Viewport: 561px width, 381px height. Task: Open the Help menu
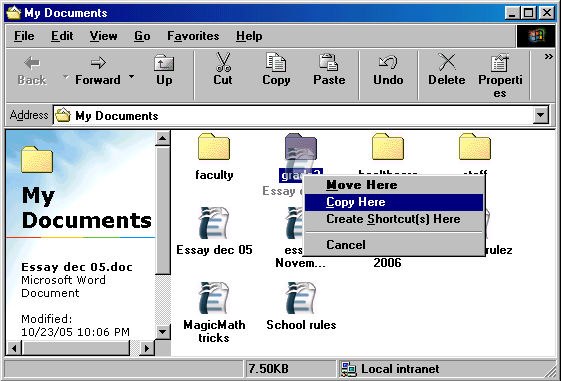pyautogui.click(x=249, y=36)
